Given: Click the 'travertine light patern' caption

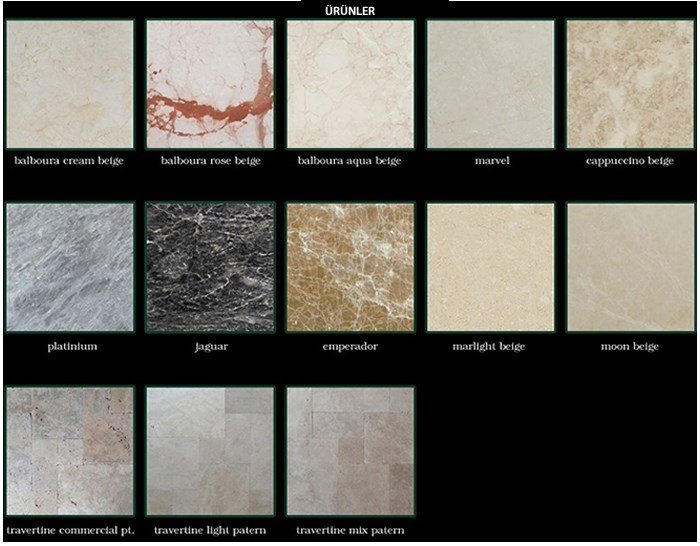Looking at the screenshot, I should (x=210, y=530).
